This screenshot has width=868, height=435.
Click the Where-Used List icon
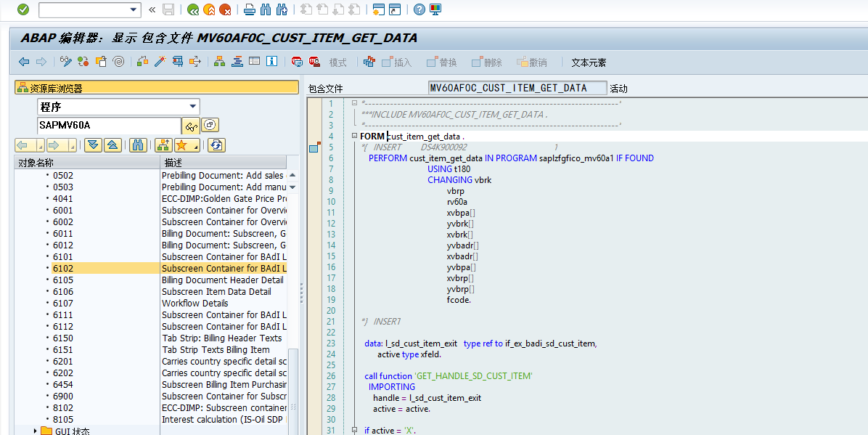[x=178, y=62]
